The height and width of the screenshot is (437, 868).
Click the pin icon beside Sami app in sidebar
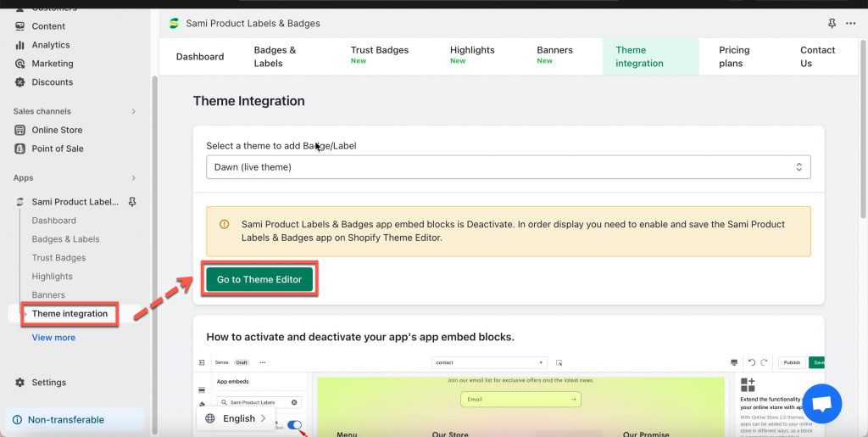(131, 202)
